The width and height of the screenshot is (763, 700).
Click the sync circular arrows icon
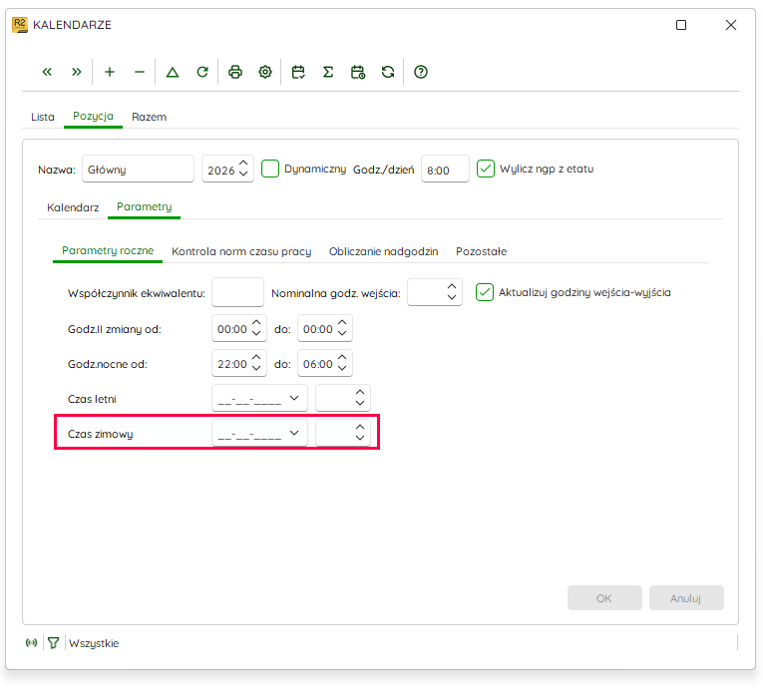pyautogui.click(x=388, y=72)
